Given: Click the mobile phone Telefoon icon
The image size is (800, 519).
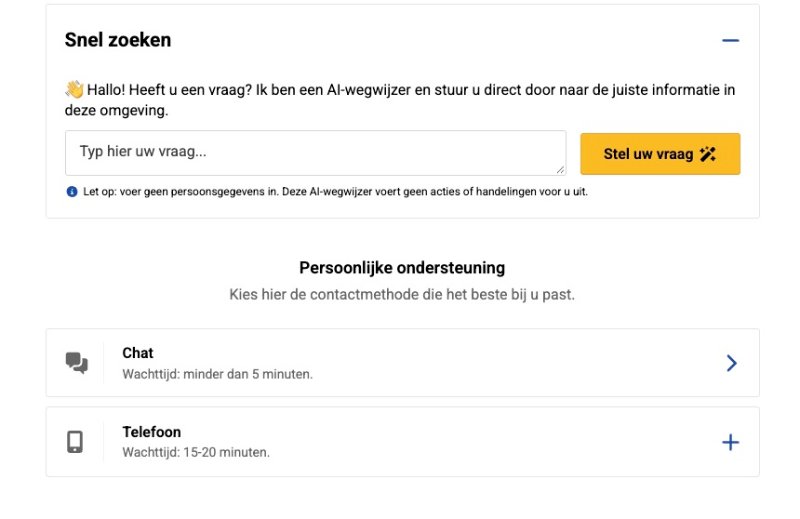Looking at the screenshot, I should click(x=75, y=442).
